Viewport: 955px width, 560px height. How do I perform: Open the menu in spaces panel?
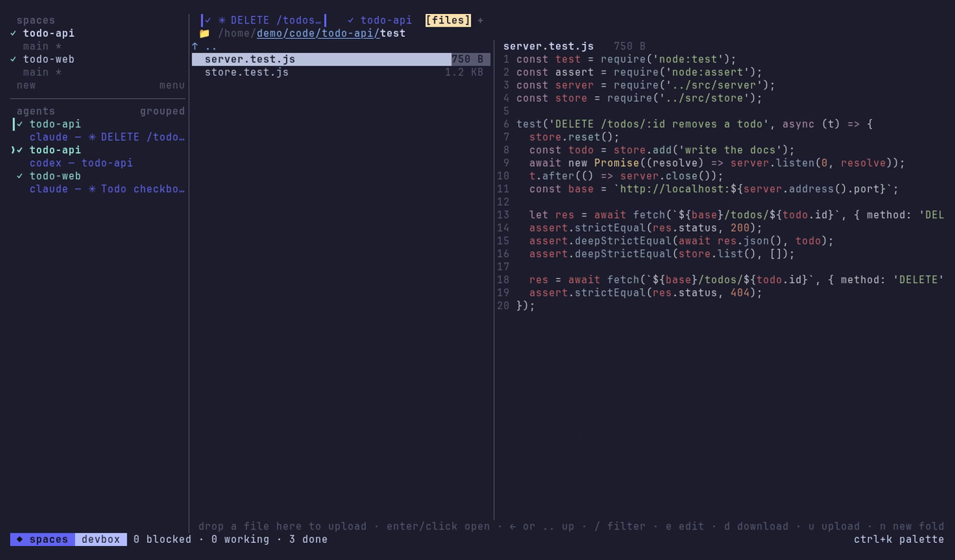(x=172, y=85)
